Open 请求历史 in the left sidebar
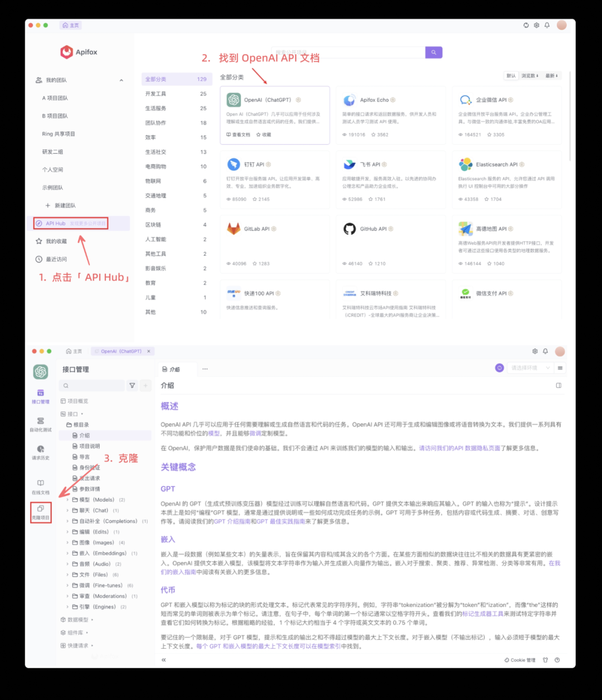Screen dimensions: 602x700 point(41,453)
